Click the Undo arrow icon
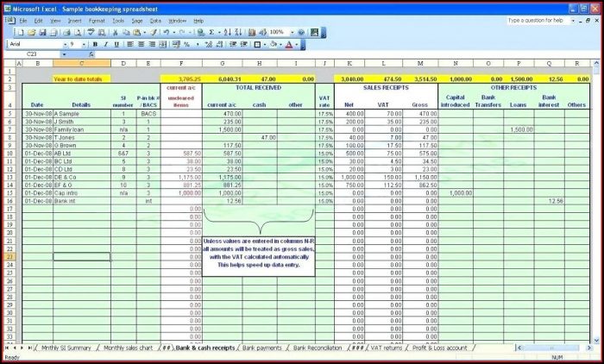 tap(167, 33)
